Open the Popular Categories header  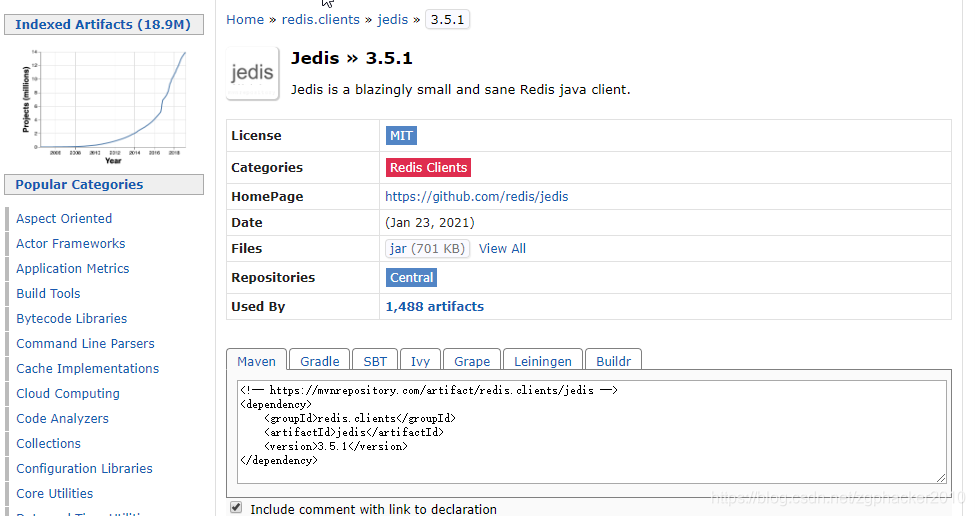[x=104, y=185]
